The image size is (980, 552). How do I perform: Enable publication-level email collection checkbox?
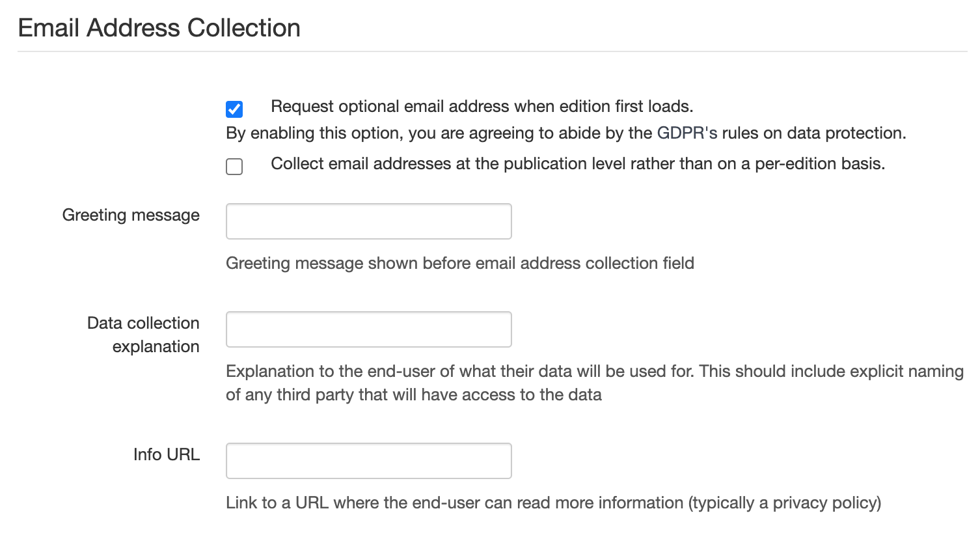(234, 167)
